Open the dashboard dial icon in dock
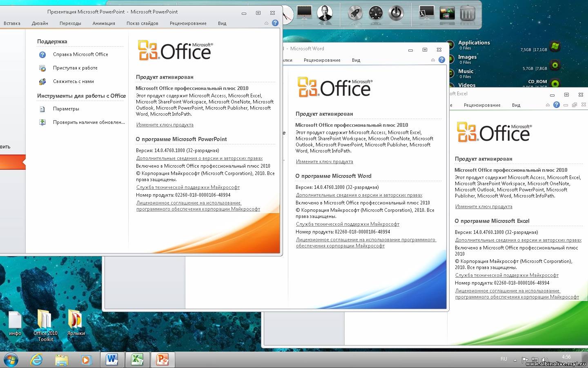Image resolution: width=588 pixels, height=368 pixels. pyautogui.click(x=376, y=13)
